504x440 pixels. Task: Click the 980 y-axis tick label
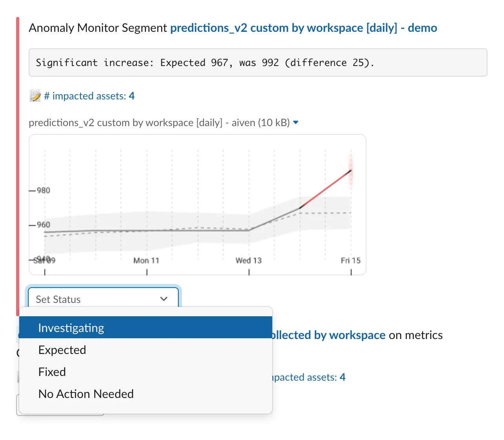(44, 190)
